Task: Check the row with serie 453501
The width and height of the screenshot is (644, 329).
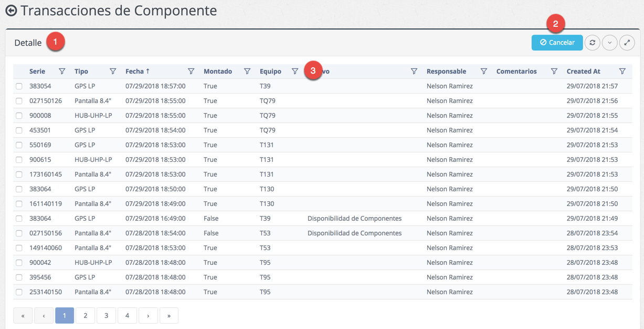Action: 19,130
